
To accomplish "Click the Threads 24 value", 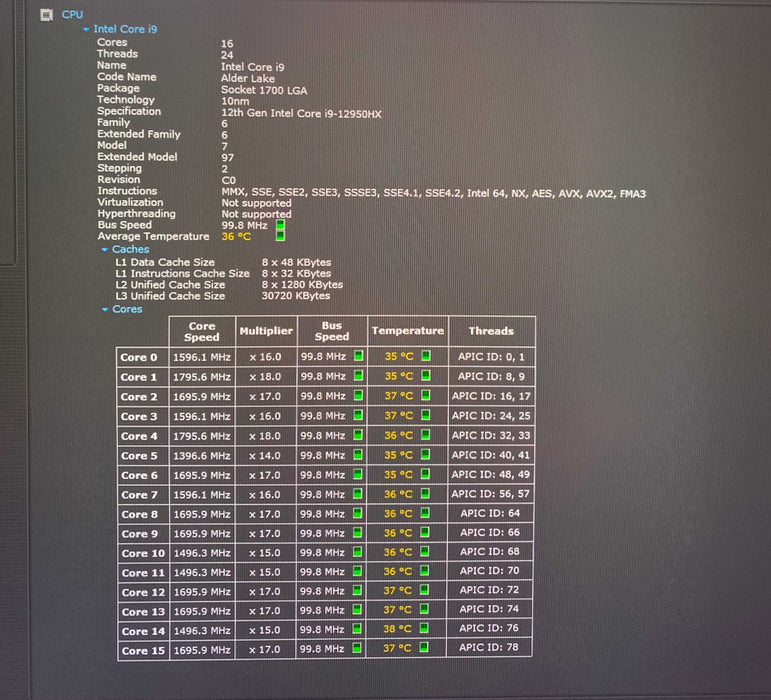I will [x=227, y=55].
